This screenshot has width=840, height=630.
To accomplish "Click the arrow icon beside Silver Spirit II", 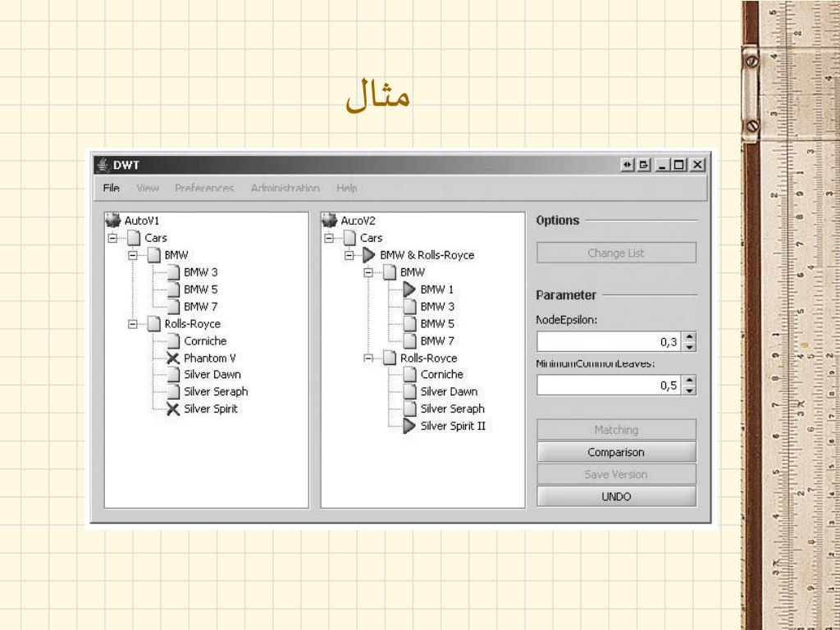I will (409, 426).
